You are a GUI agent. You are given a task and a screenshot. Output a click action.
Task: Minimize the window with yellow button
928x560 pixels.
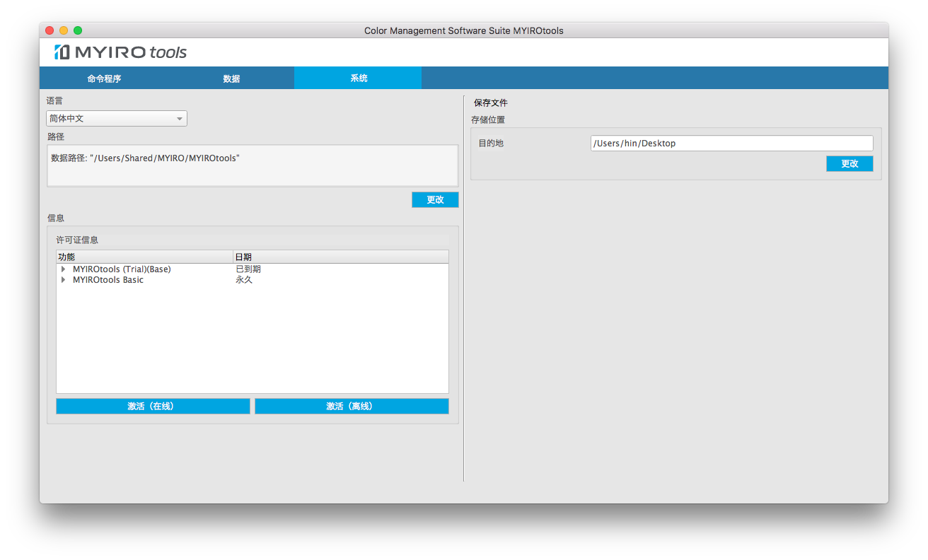64,30
